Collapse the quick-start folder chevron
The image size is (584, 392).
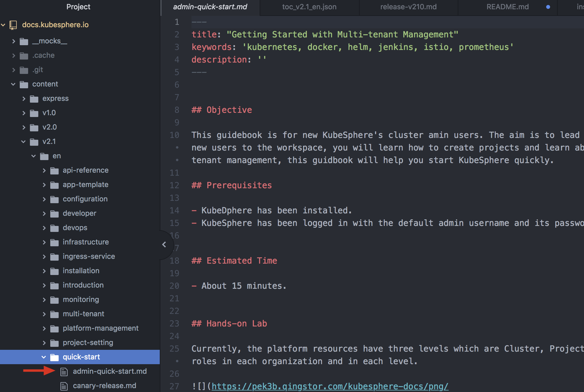point(44,357)
